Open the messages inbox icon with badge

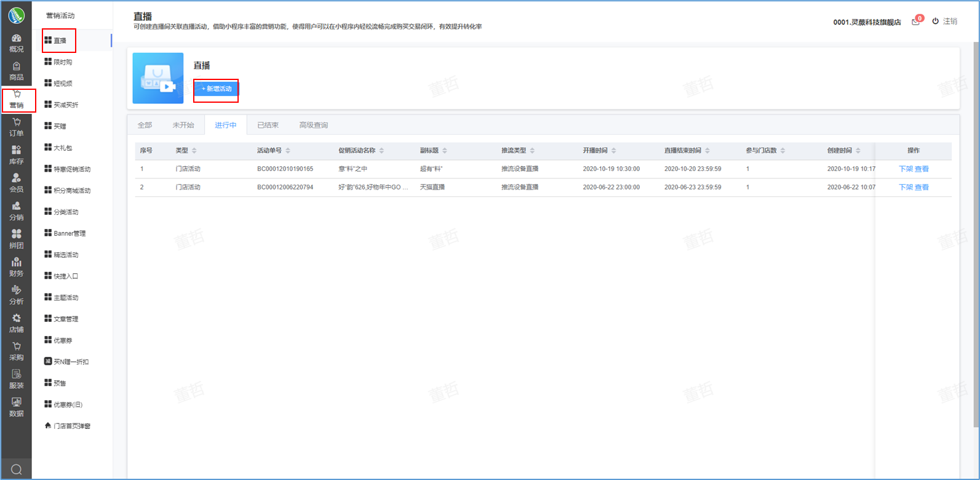pyautogui.click(x=917, y=21)
